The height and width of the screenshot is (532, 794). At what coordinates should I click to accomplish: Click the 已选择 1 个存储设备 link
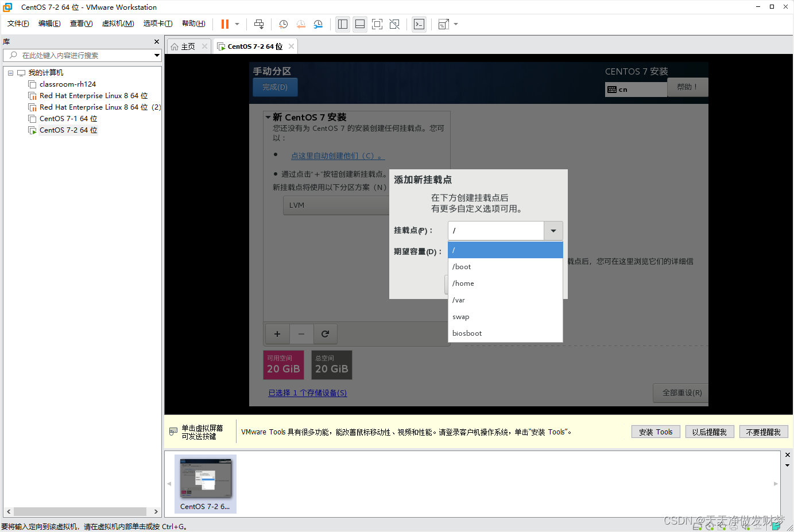pyautogui.click(x=308, y=393)
